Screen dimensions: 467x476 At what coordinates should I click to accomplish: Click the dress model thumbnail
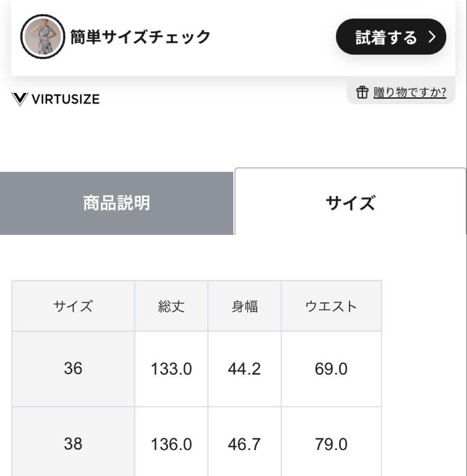tap(43, 37)
